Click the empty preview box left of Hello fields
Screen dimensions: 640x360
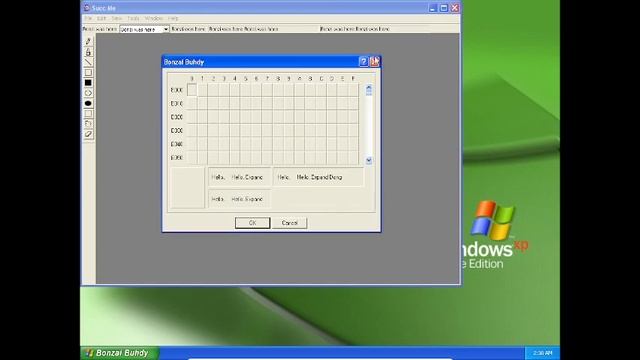pyautogui.click(x=187, y=188)
